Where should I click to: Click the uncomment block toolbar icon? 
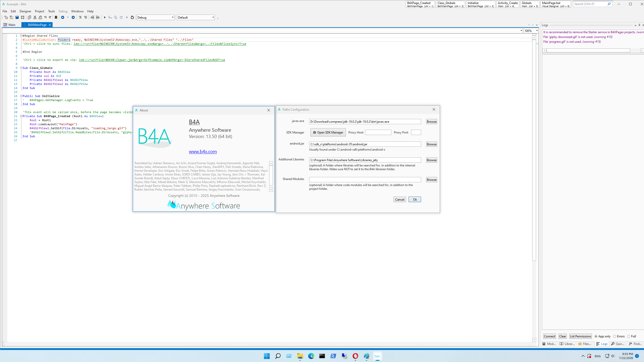pyautogui.click(x=86, y=17)
